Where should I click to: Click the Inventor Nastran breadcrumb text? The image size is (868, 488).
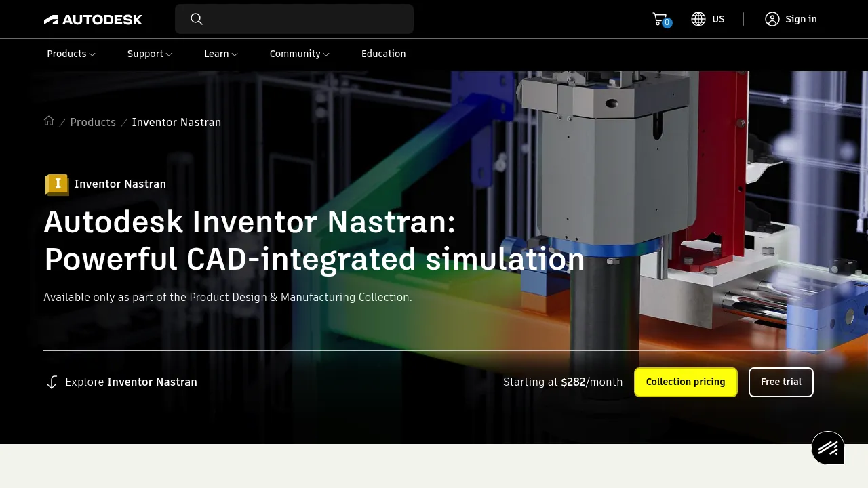[x=176, y=122]
